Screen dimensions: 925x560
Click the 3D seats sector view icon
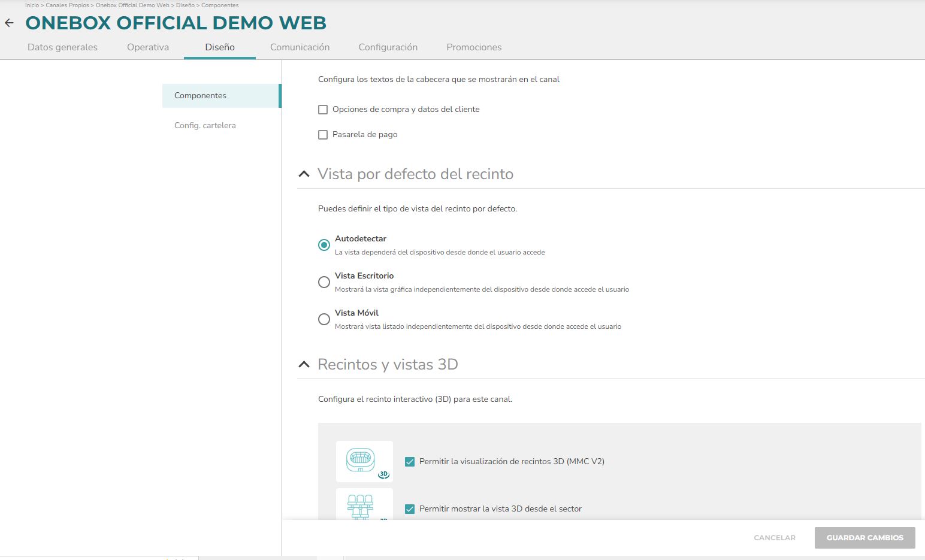point(364,504)
